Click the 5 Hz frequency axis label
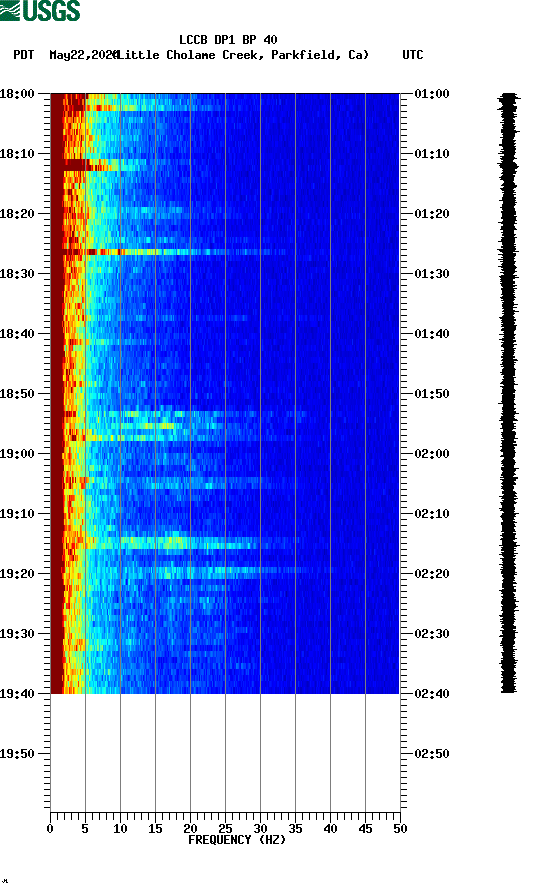 [85, 829]
